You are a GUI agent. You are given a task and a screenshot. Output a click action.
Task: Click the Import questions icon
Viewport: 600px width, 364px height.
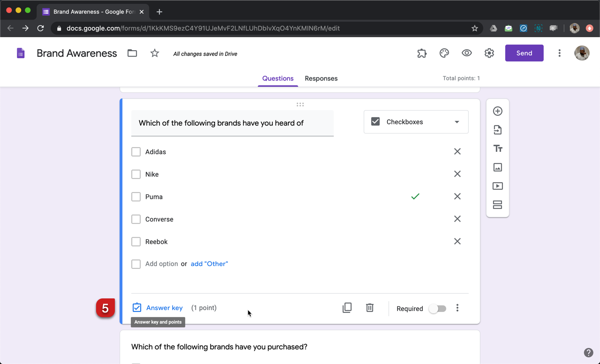pos(497,130)
